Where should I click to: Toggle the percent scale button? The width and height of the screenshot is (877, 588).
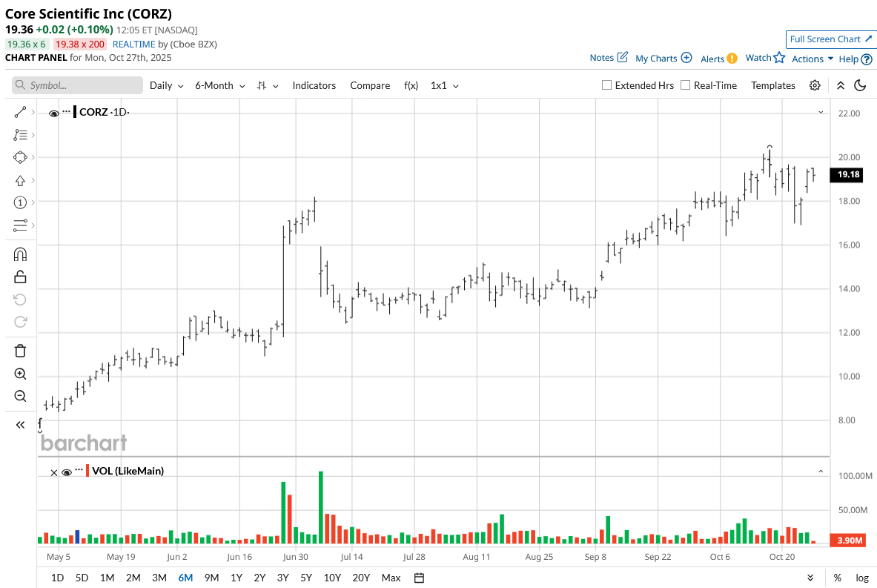coord(837,578)
